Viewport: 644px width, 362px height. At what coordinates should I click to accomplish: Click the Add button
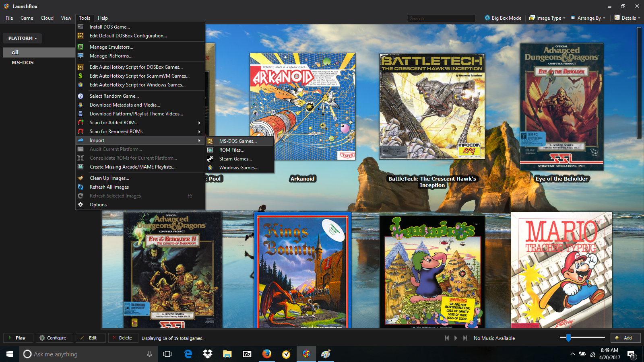coord(625,338)
